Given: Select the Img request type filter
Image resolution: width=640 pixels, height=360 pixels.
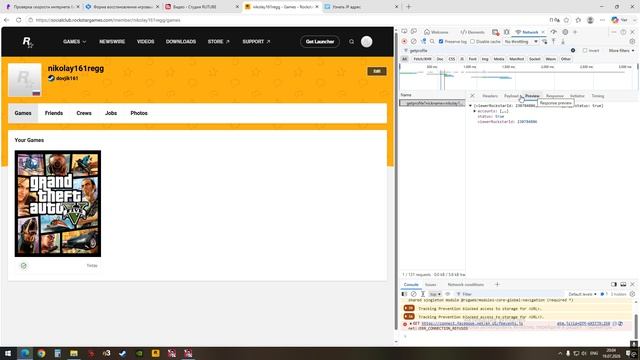Looking at the screenshot, I should pos(484,59).
